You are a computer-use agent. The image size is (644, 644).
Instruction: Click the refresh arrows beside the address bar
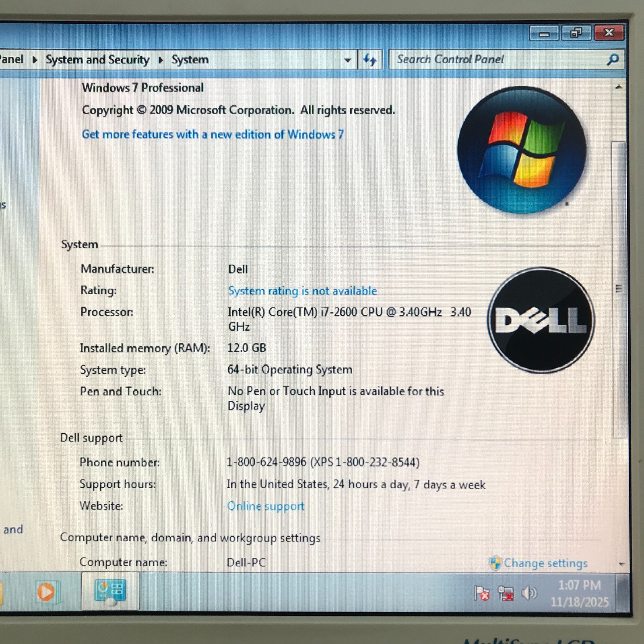pyautogui.click(x=370, y=59)
